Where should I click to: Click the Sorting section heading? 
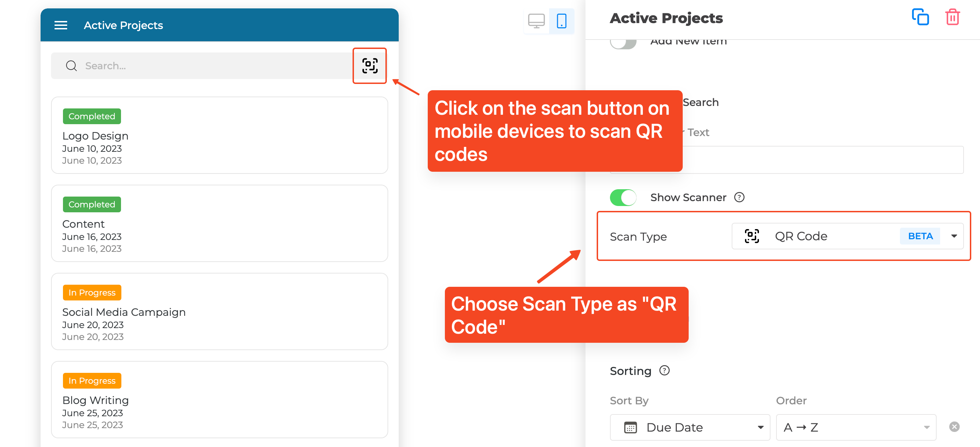coord(630,371)
